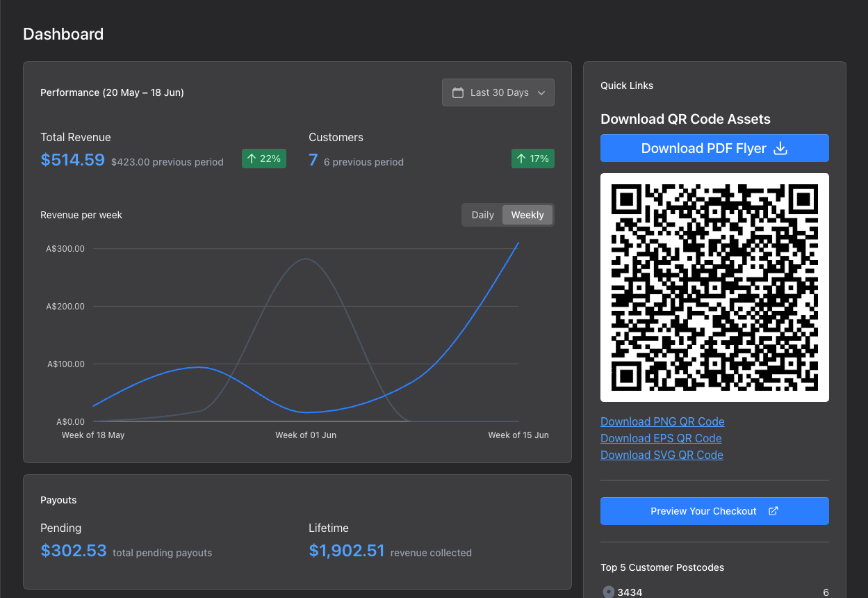Open the Download EPS QR Code link
This screenshot has height=598, width=868.
pyautogui.click(x=661, y=438)
